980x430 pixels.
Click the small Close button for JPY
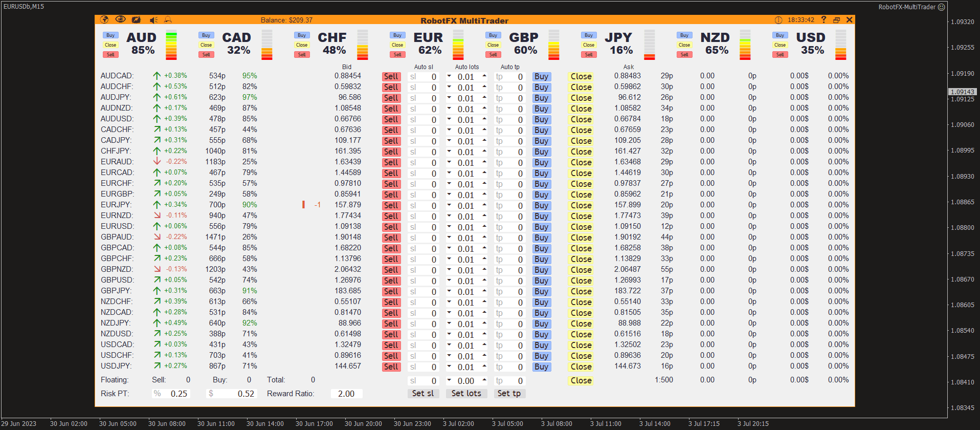(589, 45)
